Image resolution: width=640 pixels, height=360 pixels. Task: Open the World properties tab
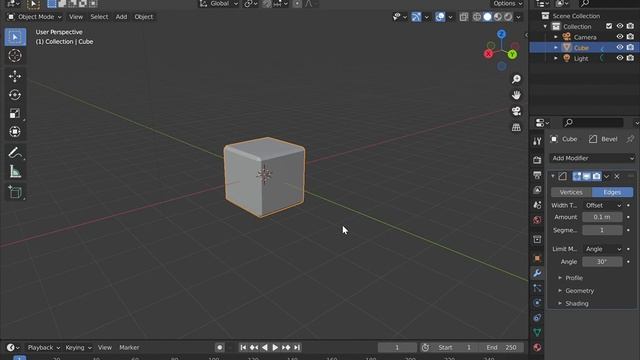coord(537,220)
